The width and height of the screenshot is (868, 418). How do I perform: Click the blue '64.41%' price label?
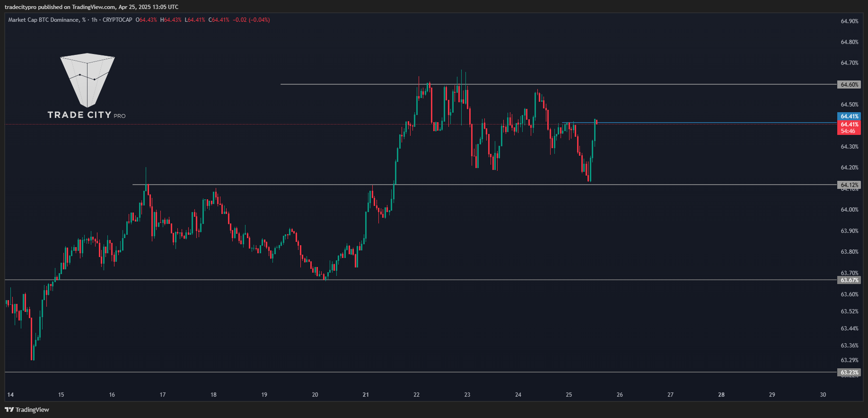849,116
